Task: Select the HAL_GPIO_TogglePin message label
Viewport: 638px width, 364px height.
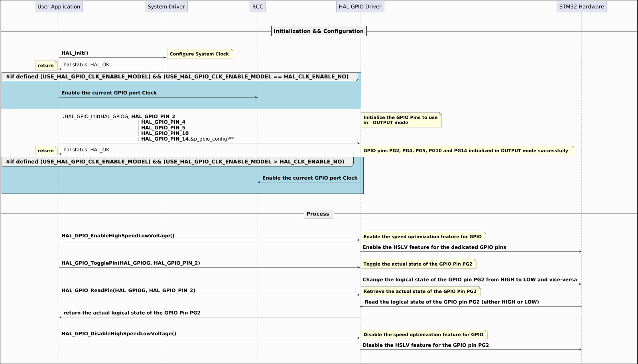Action: click(x=131, y=263)
